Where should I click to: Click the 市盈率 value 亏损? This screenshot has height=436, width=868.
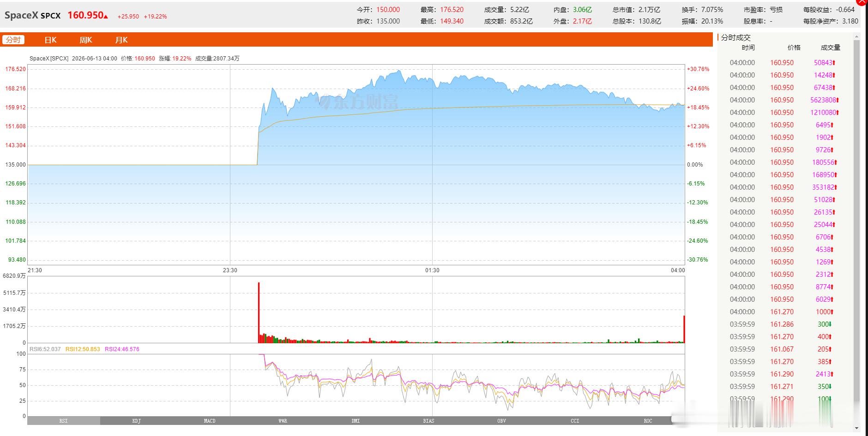click(x=776, y=10)
